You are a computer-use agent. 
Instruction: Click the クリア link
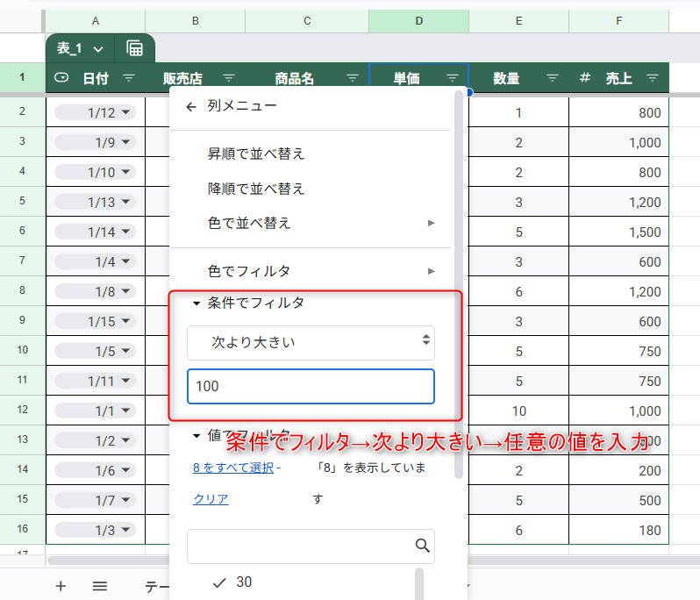pos(211,499)
